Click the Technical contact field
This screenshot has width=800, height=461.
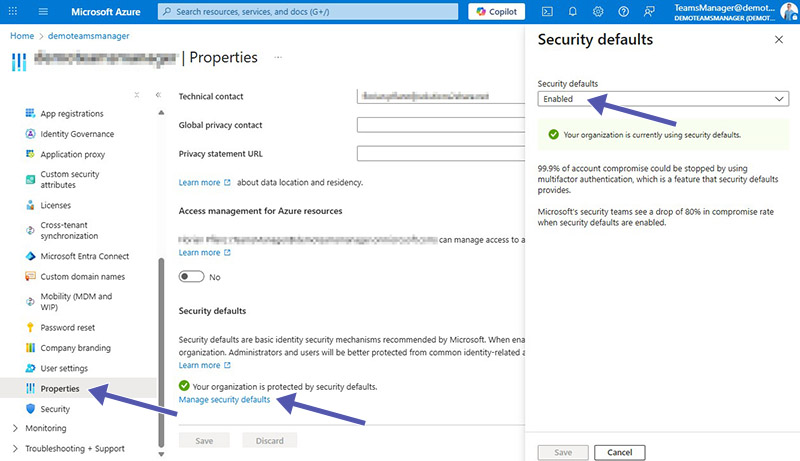pos(441,96)
